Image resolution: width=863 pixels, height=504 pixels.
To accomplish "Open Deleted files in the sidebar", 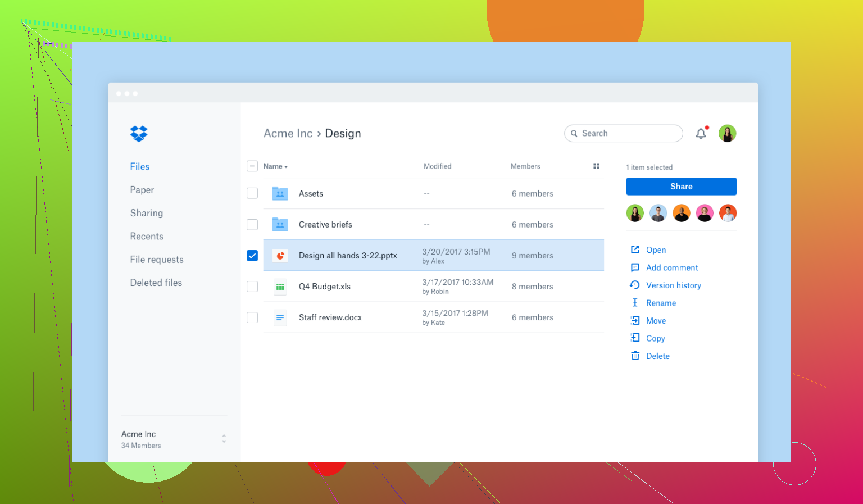I will coord(156,283).
